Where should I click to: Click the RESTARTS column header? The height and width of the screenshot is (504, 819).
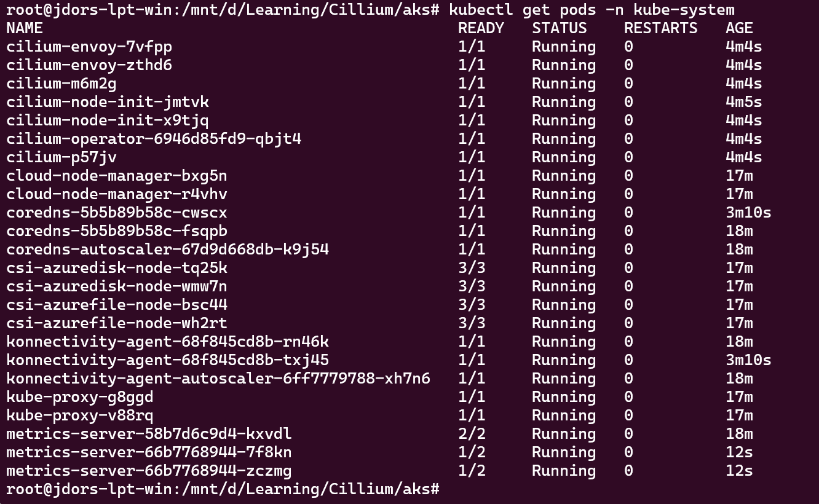point(661,28)
